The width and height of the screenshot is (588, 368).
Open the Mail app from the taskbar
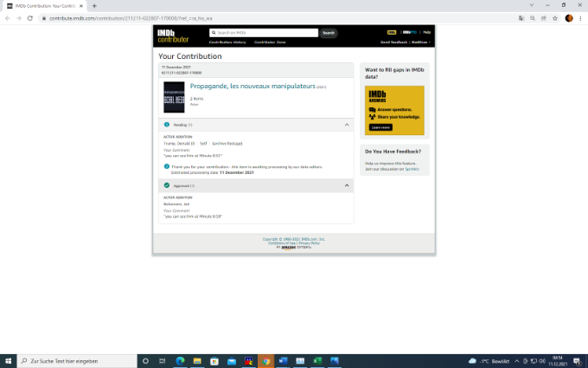(232, 361)
